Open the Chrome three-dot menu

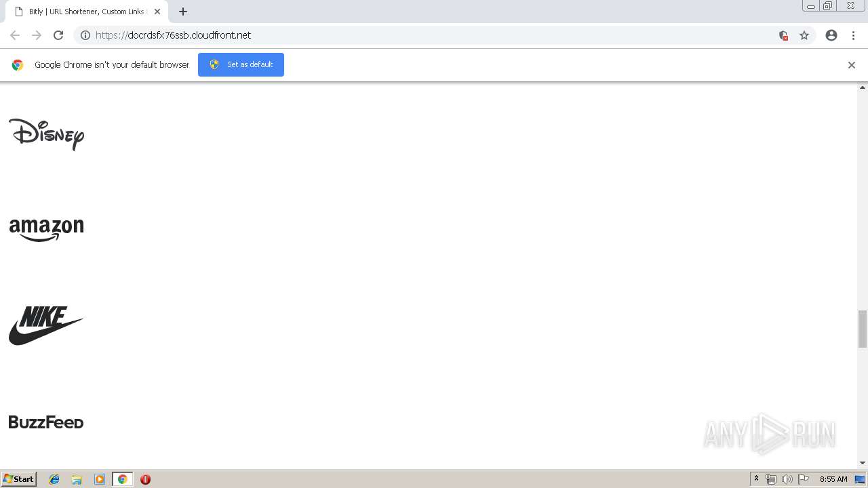coord(853,35)
